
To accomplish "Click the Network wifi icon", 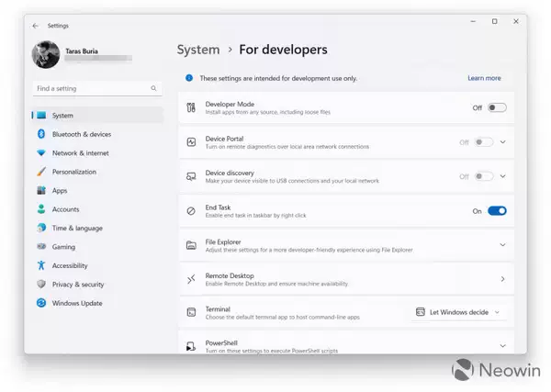I will 41,152.
